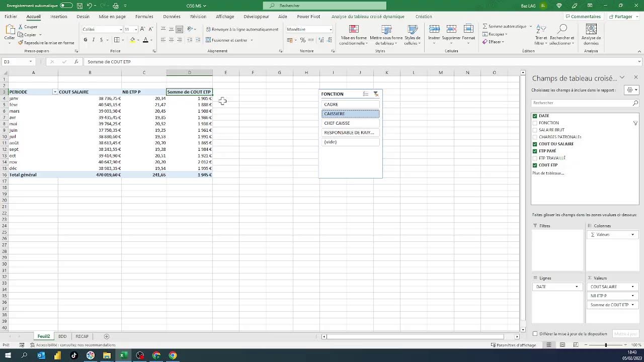
Task: Click the Coller paste icon
Action: point(9,30)
